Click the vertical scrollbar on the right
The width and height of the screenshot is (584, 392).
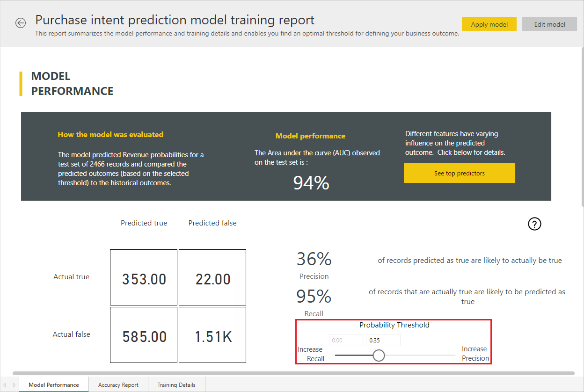click(x=582, y=126)
